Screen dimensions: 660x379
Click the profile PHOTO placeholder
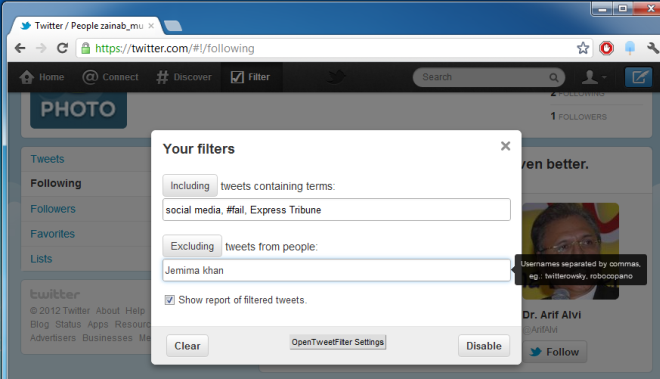click(x=78, y=110)
